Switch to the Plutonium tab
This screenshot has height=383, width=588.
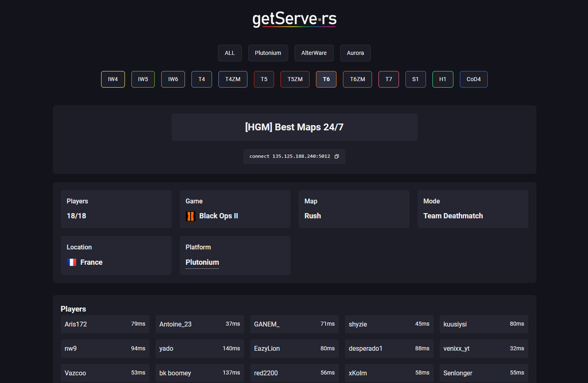(268, 53)
